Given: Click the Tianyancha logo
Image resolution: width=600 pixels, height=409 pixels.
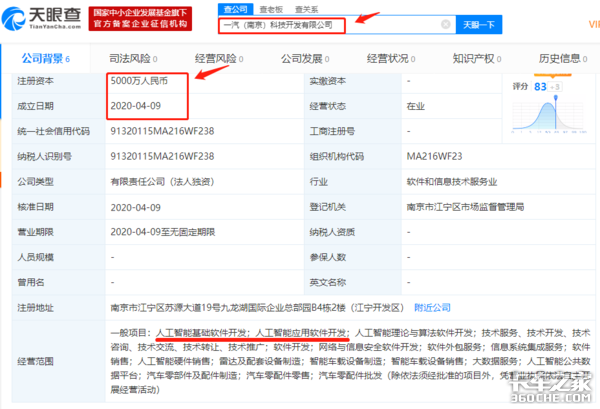Looking at the screenshot, I should 41,18.
